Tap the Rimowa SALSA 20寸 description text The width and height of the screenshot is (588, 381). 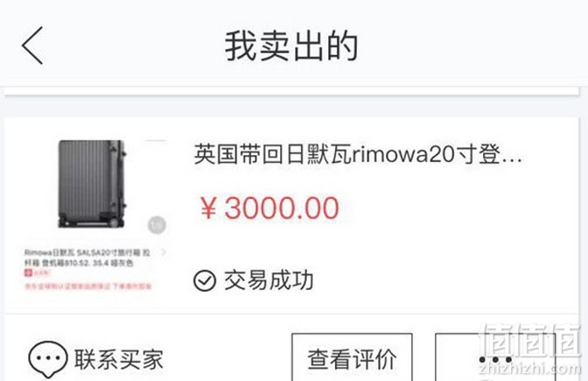[87, 258]
